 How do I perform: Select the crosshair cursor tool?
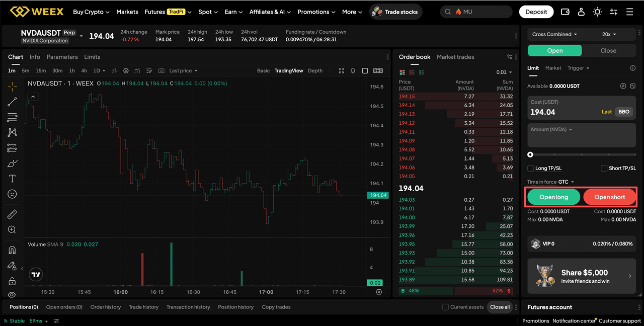click(x=12, y=87)
